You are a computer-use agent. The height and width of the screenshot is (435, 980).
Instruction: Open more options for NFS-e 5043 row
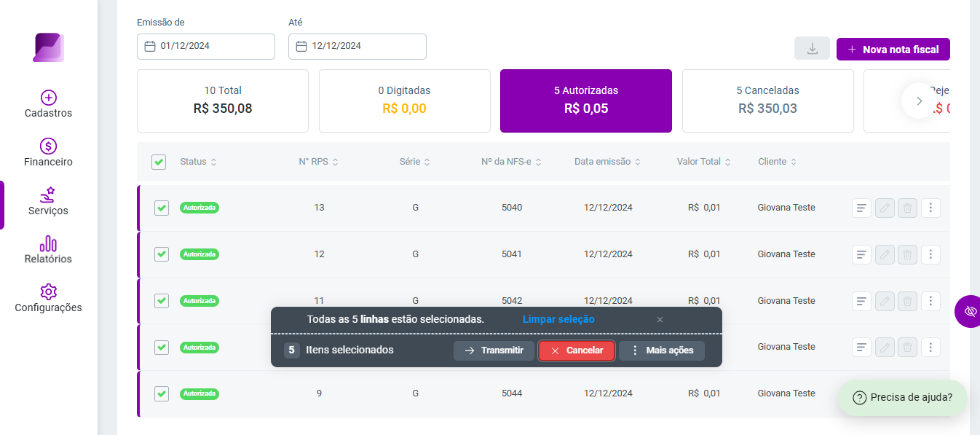tap(930, 348)
